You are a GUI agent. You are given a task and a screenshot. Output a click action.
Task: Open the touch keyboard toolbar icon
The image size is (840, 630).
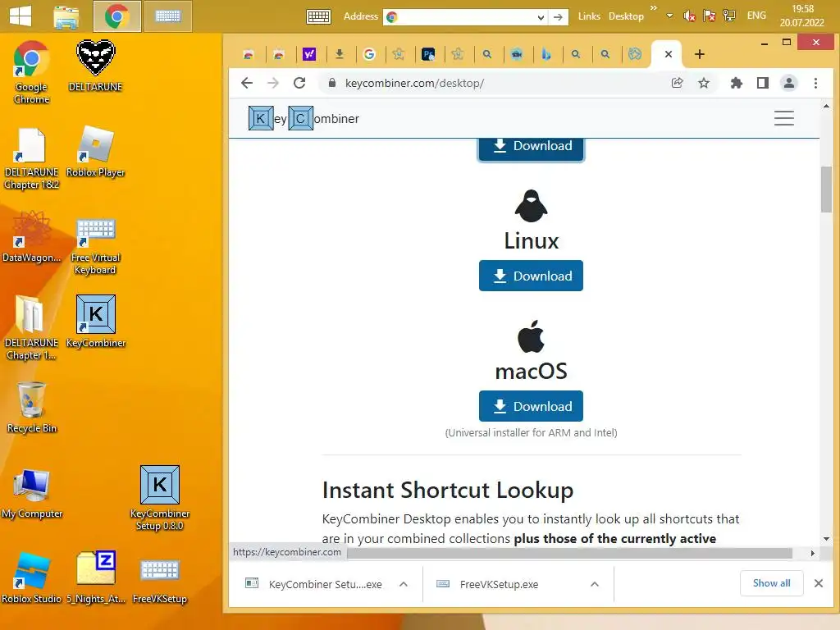click(318, 16)
